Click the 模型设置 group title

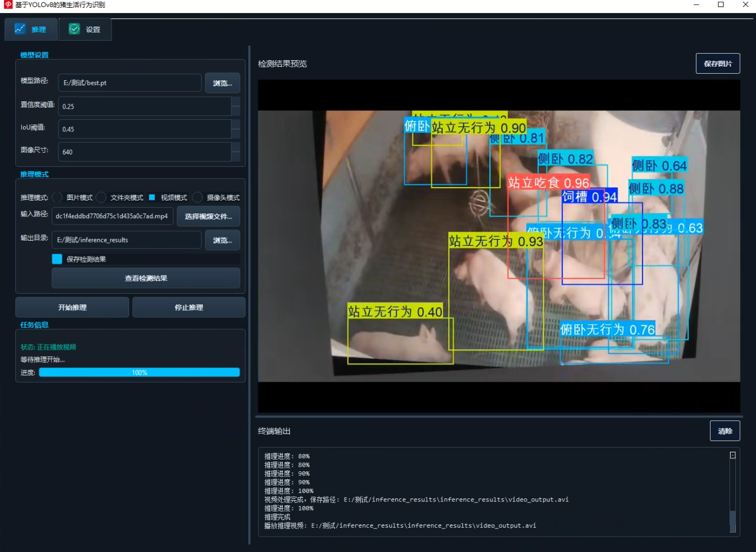(x=34, y=55)
